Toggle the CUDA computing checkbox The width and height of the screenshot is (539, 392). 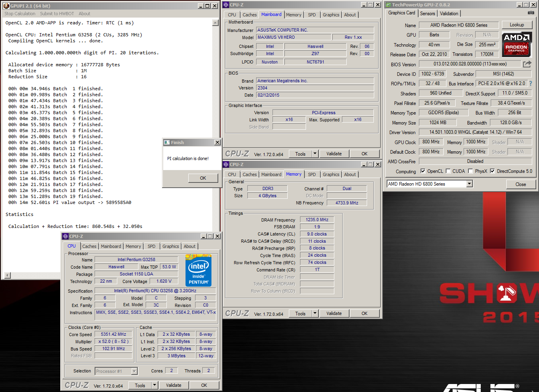pyautogui.click(x=448, y=171)
